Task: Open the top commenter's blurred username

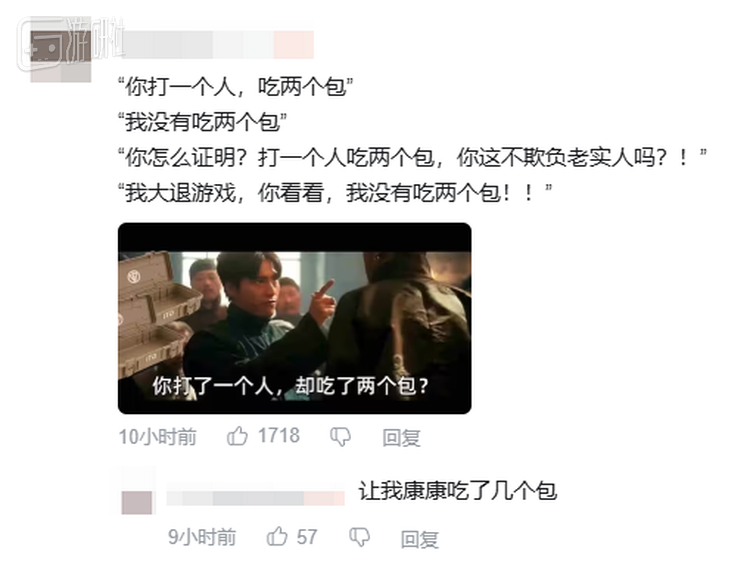Action: tap(218, 44)
